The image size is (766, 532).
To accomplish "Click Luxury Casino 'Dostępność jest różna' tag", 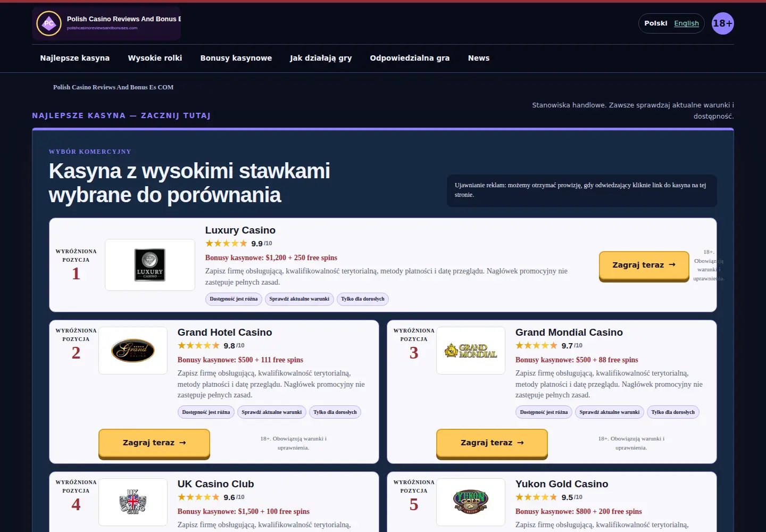I will coord(234,299).
